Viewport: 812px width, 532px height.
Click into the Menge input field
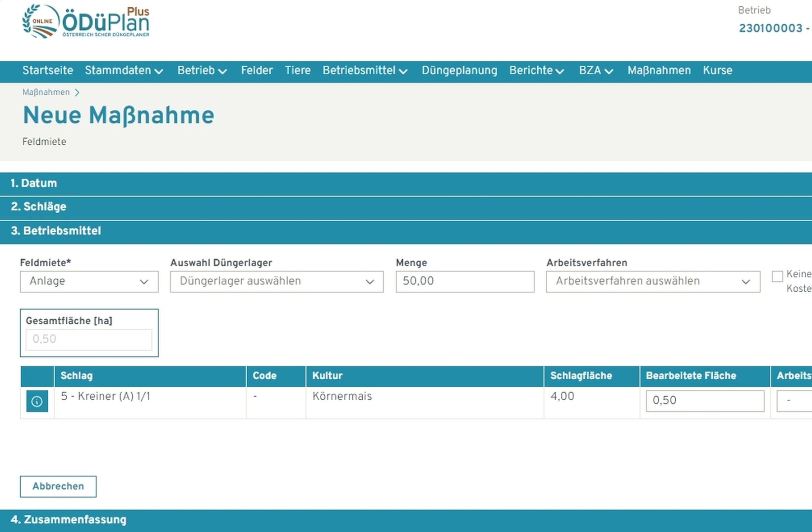(465, 281)
